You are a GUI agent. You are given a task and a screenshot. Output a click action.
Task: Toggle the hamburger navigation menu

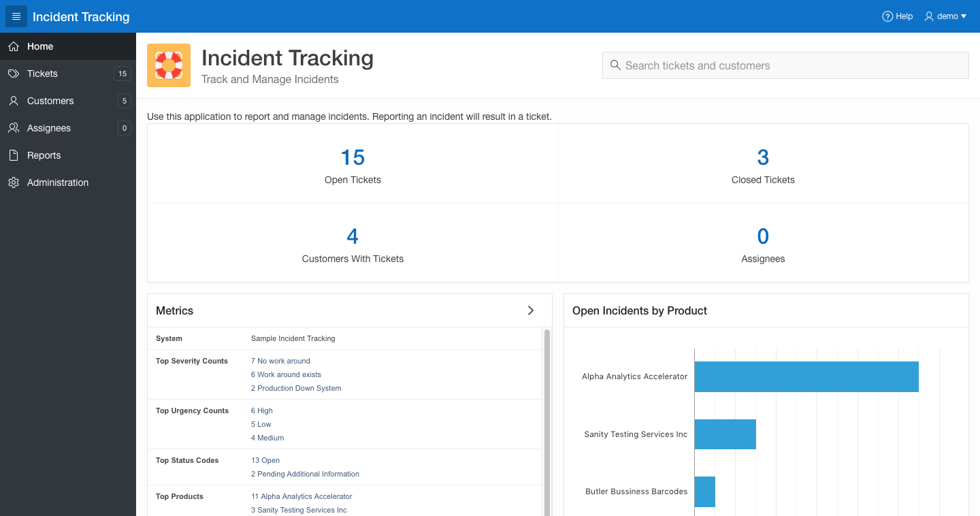[x=16, y=16]
